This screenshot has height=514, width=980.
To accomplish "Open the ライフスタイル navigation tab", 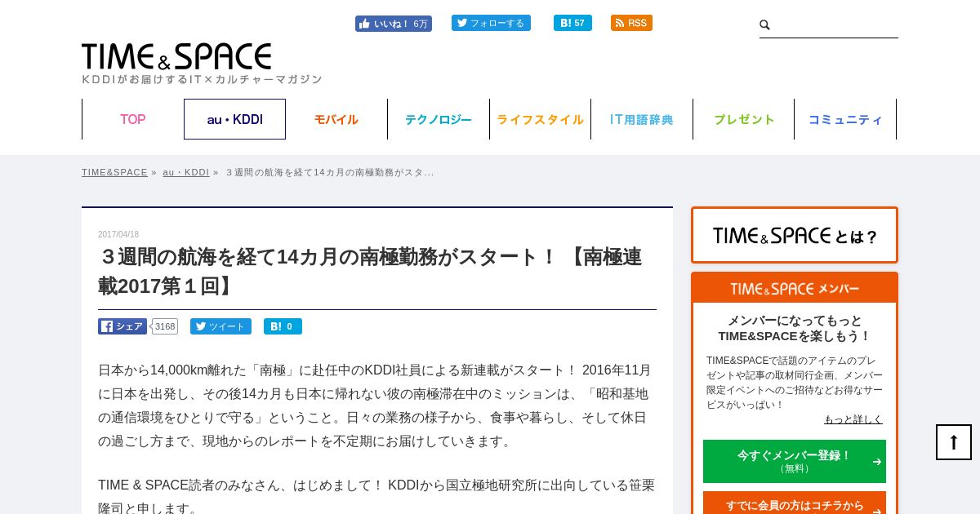I will 540,119.
